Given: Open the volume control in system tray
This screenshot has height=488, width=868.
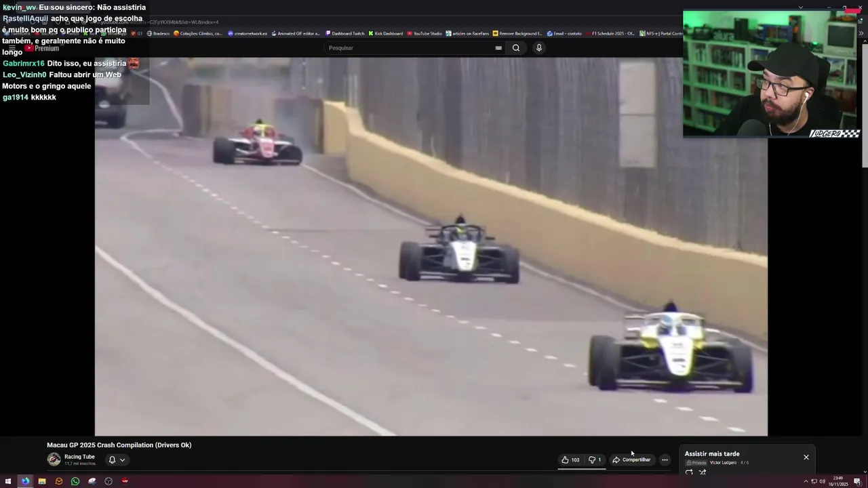Looking at the screenshot, I should [x=822, y=481].
